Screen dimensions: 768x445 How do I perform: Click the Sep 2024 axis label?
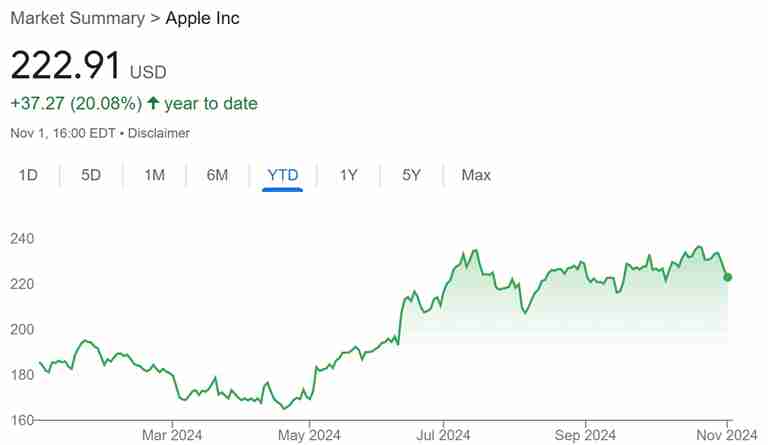tap(585, 434)
